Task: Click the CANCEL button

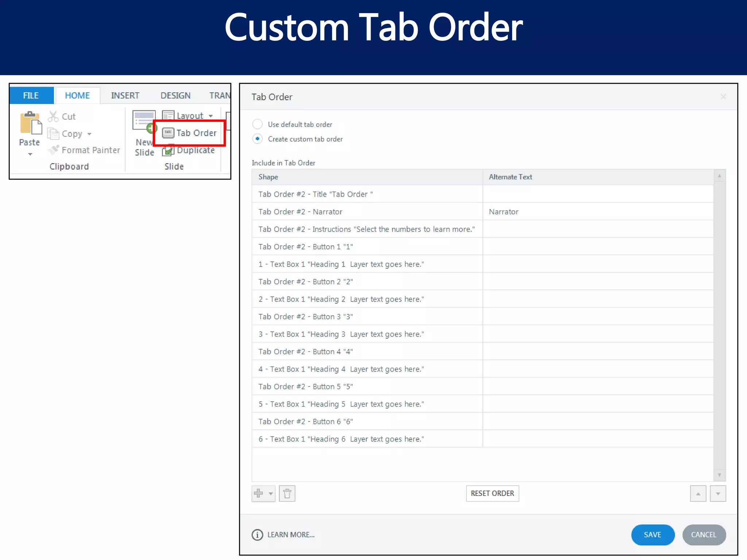Action: coord(704,535)
